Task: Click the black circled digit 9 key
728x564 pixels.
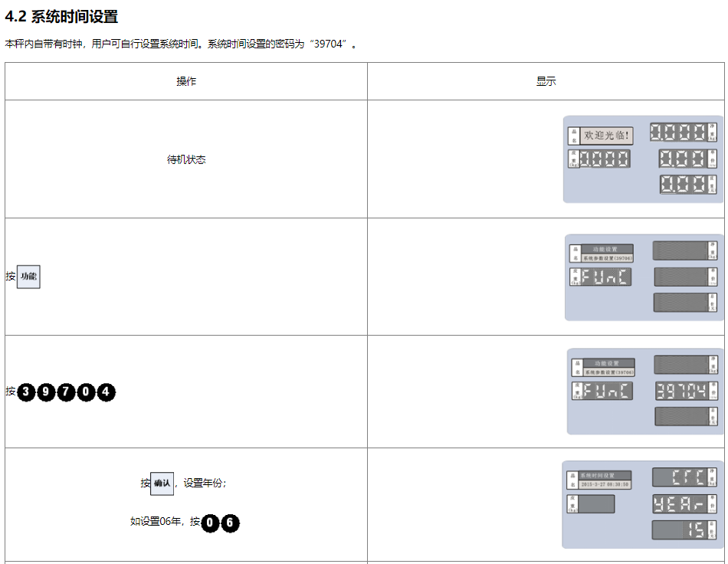Action: [47, 392]
